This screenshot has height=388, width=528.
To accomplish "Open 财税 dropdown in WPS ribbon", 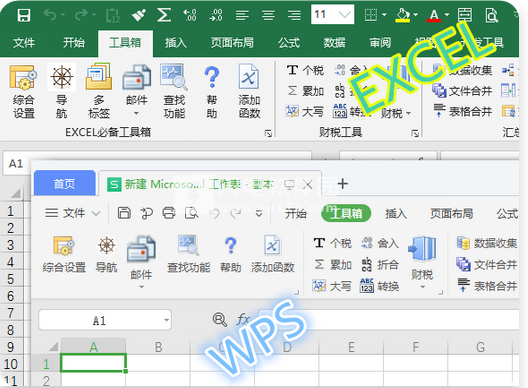I will click(x=423, y=287).
